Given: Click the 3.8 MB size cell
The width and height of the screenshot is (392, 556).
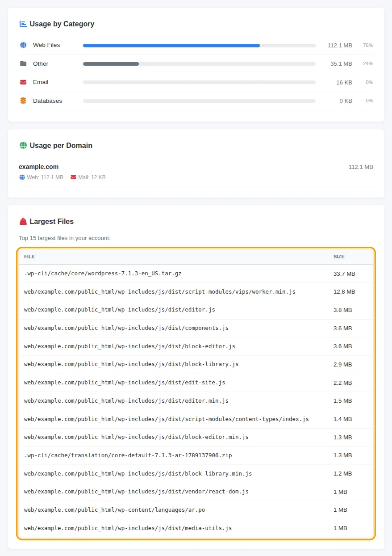Looking at the screenshot, I should coord(343,310).
